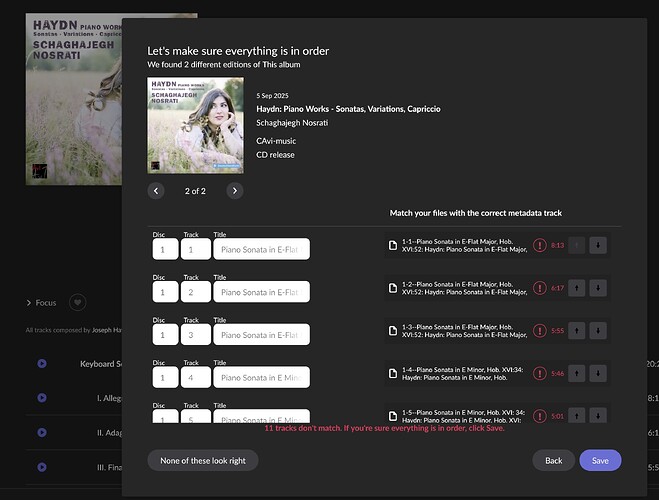
Task: Go to the previous album edition
Action: coord(156,191)
